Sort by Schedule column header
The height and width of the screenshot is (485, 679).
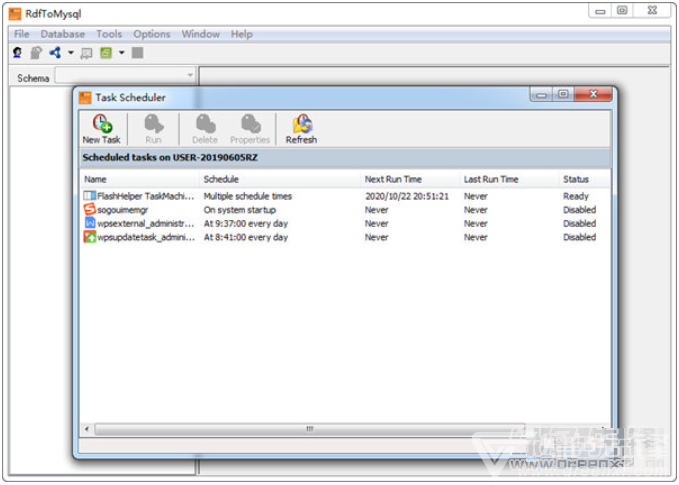280,179
